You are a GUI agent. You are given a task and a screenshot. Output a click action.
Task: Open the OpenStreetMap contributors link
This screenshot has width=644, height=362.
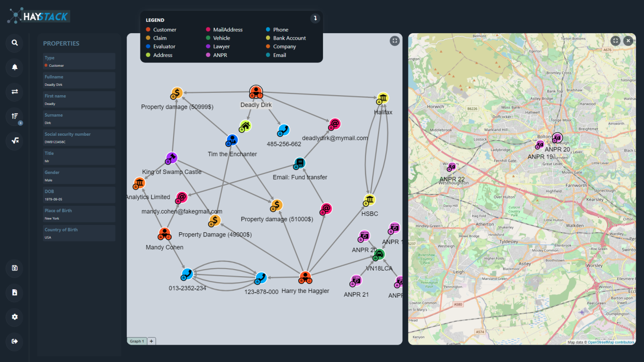[610, 342]
